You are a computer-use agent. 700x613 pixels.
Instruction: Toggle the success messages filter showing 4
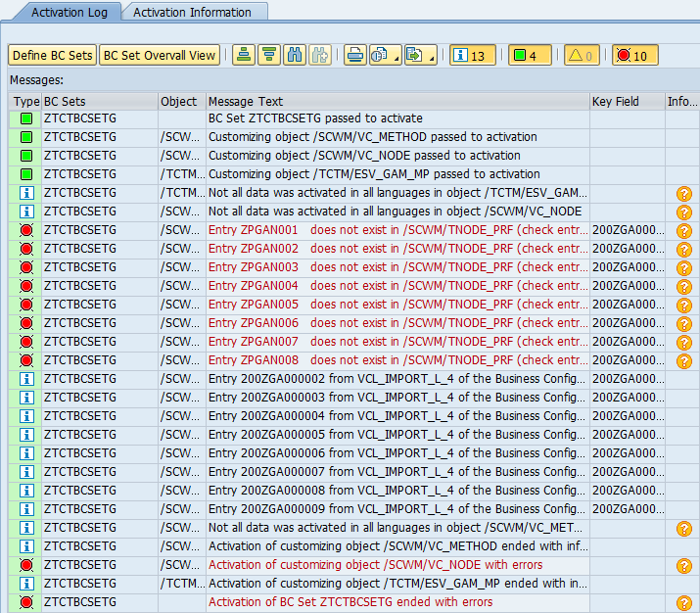530,55
